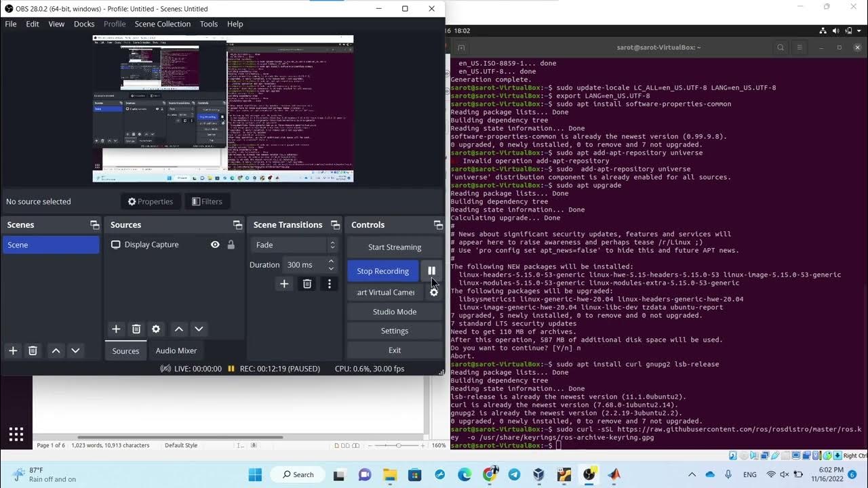Click network icon in Ubuntu top bar

point(823,30)
